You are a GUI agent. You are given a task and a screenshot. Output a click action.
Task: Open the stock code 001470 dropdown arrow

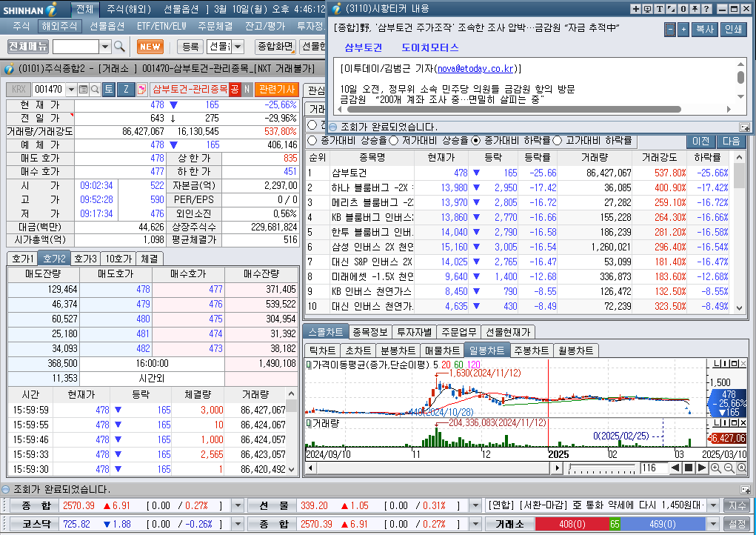click(x=71, y=89)
